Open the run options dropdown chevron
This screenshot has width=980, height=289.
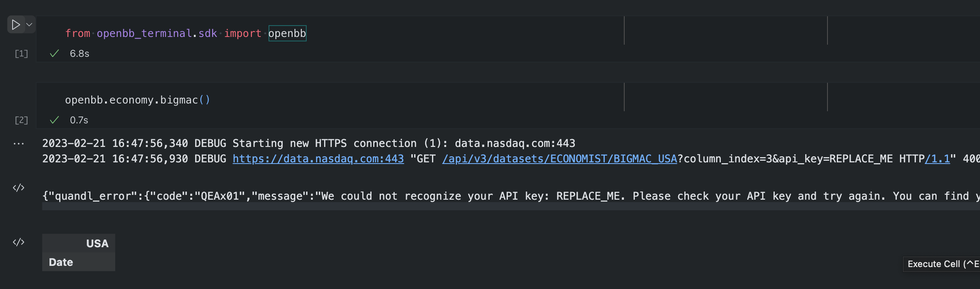[28, 25]
